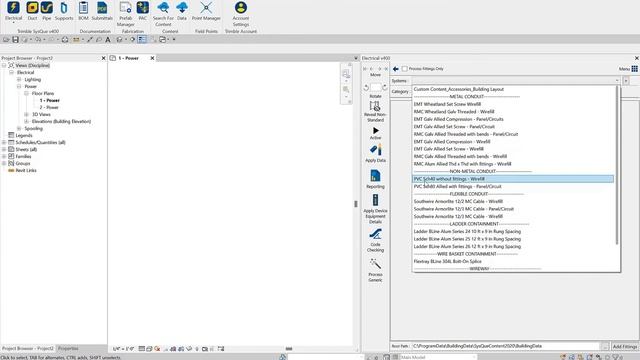640x360 pixels.
Task: Expand the Spooling node
Action: click(x=19, y=128)
